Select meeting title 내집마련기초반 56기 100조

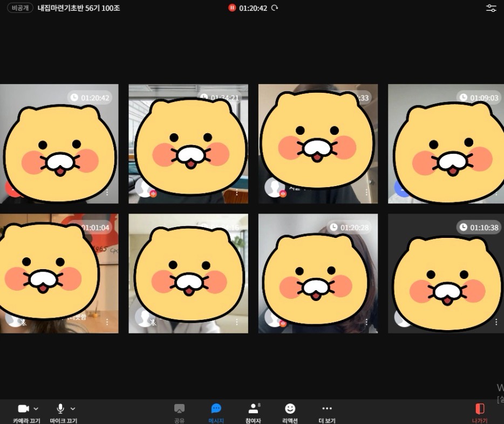click(x=79, y=8)
